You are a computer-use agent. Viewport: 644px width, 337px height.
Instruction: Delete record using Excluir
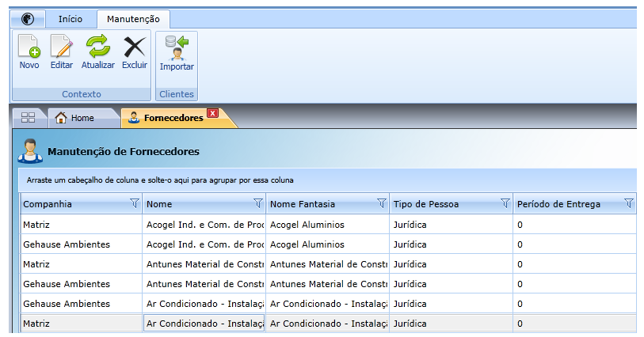pos(135,52)
